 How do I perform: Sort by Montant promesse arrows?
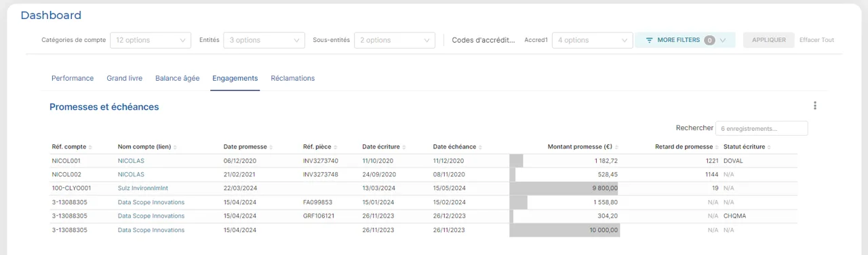(x=617, y=147)
